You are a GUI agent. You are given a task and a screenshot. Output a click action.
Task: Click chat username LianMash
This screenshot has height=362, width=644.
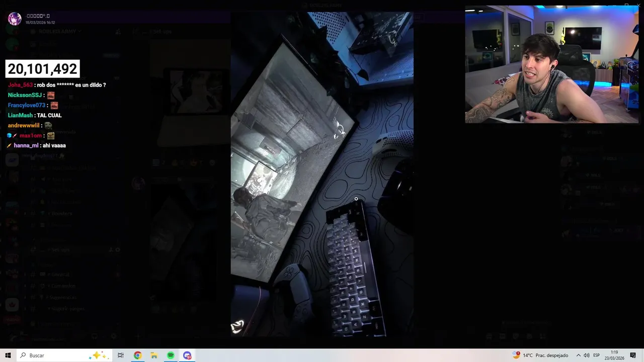pos(20,115)
